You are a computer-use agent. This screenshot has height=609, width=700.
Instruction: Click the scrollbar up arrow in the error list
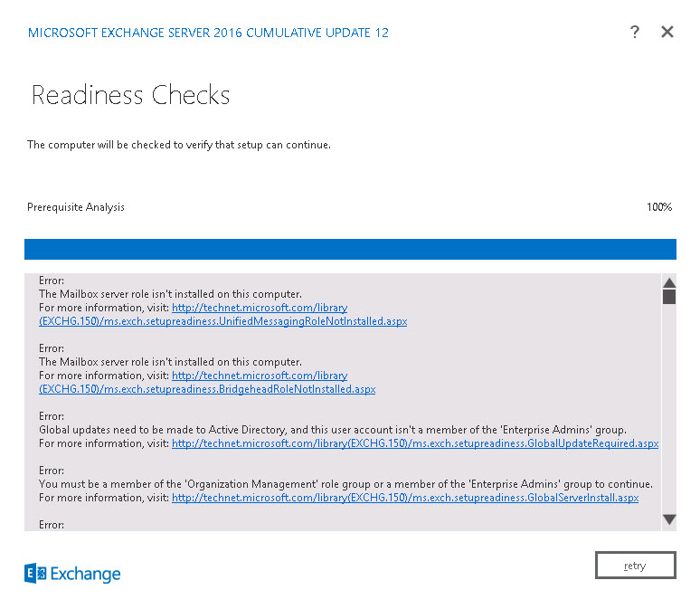coord(669,281)
